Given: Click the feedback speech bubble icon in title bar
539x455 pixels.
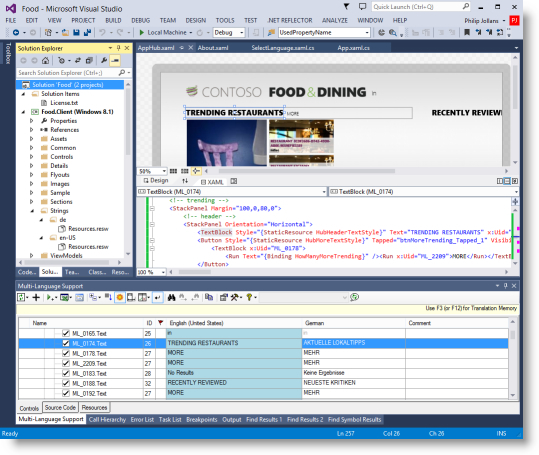Looking at the screenshot, I should (x=362, y=7).
